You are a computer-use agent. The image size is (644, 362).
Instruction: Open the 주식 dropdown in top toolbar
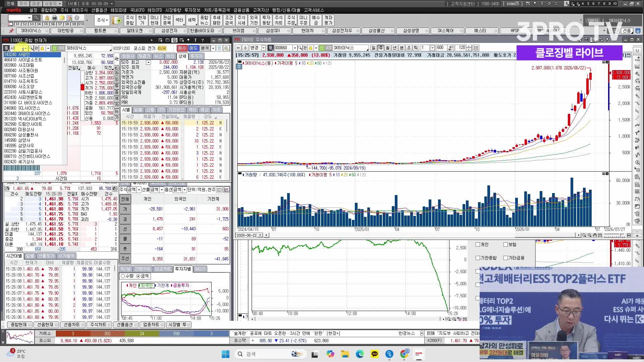click(102, 20)
